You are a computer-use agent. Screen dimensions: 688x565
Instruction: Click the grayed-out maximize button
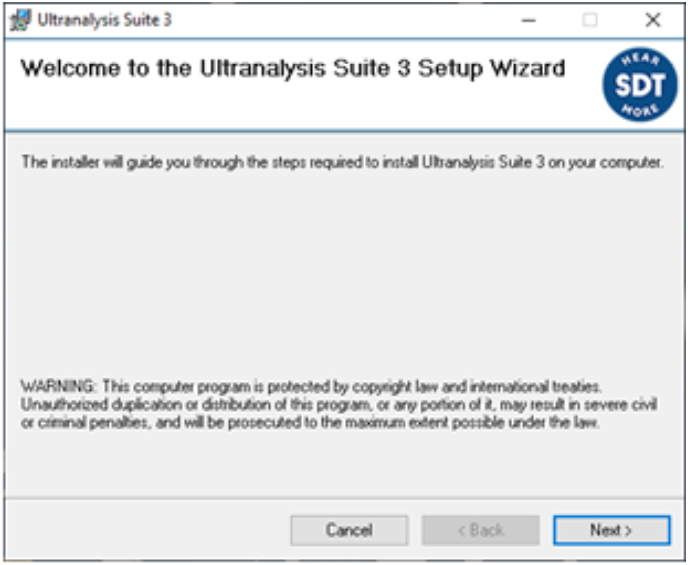[x=590, y=20]
